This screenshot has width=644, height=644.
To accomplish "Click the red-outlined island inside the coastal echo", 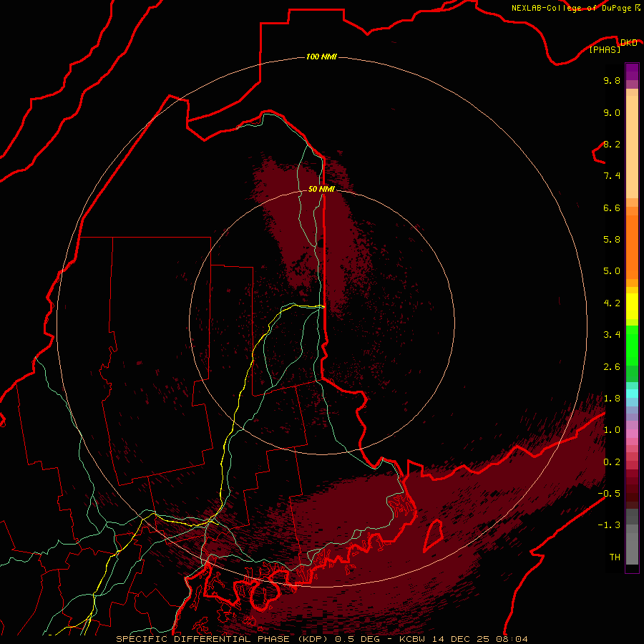I will click(x=434, y=535).
